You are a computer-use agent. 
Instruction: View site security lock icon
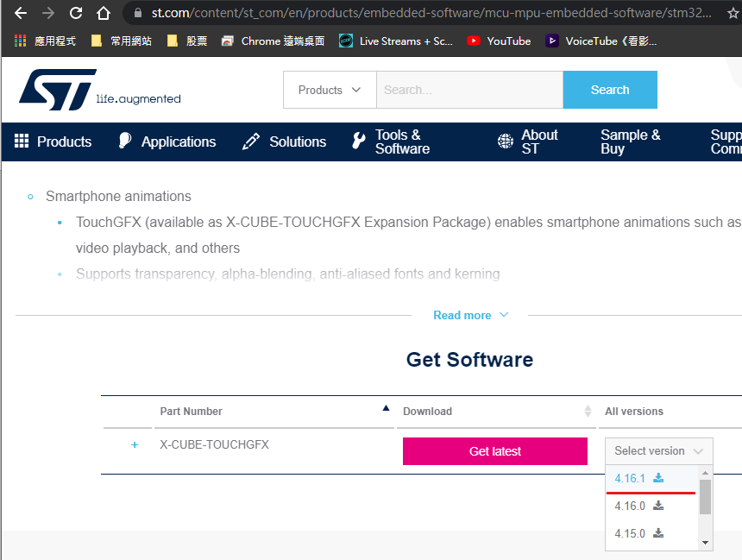point(138,13)
